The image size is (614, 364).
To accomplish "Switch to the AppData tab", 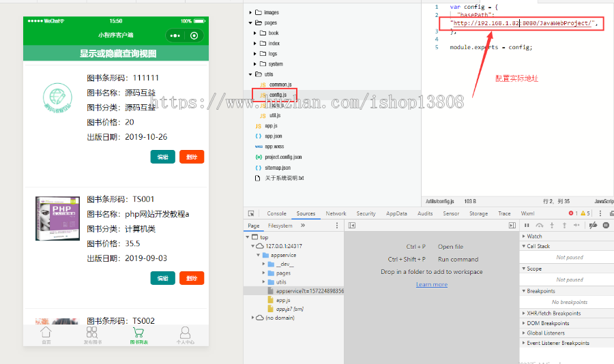I will tap(396, 213).
